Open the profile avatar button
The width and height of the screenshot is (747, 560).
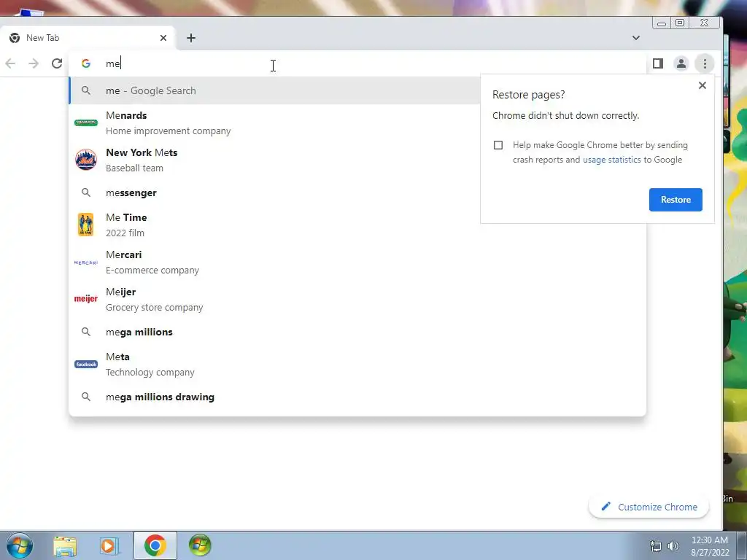click(x=681, y=63)
